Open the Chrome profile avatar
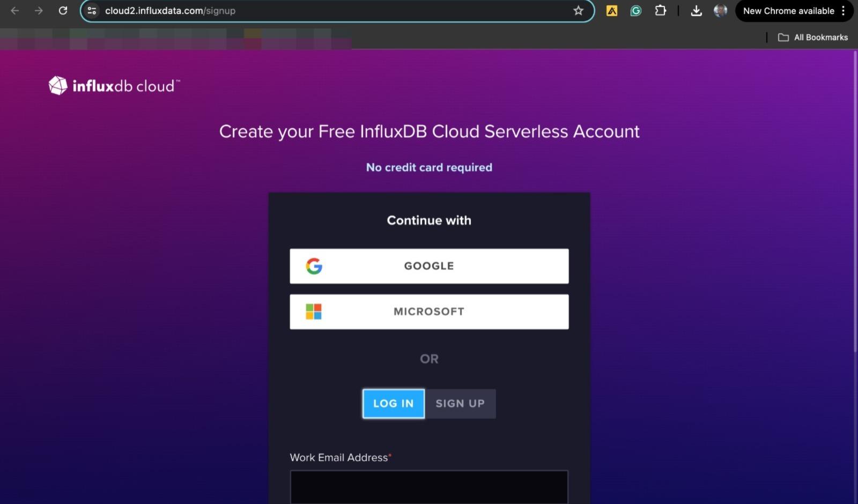This screenshot has width=858, height=504. click(x=720, y=11)
